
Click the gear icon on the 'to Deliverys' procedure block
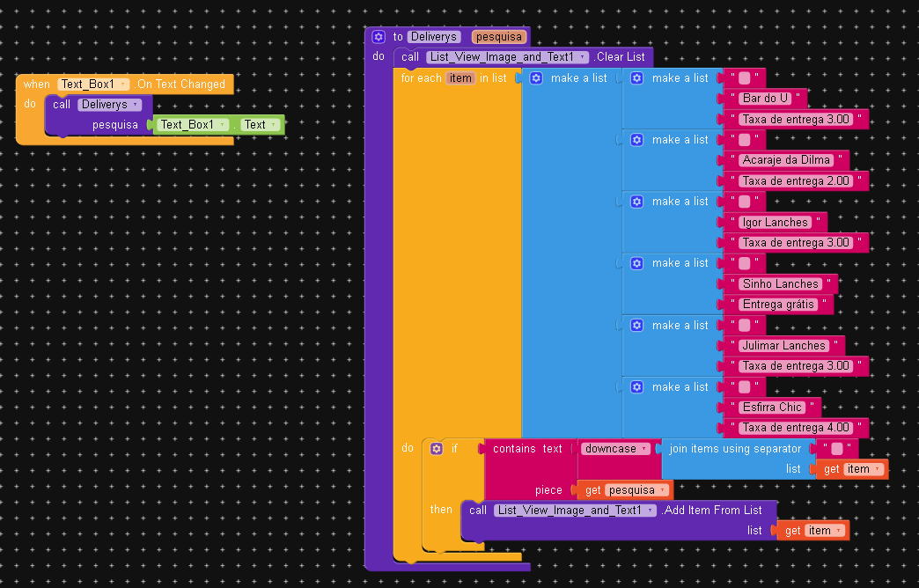[x=379, y=37]
